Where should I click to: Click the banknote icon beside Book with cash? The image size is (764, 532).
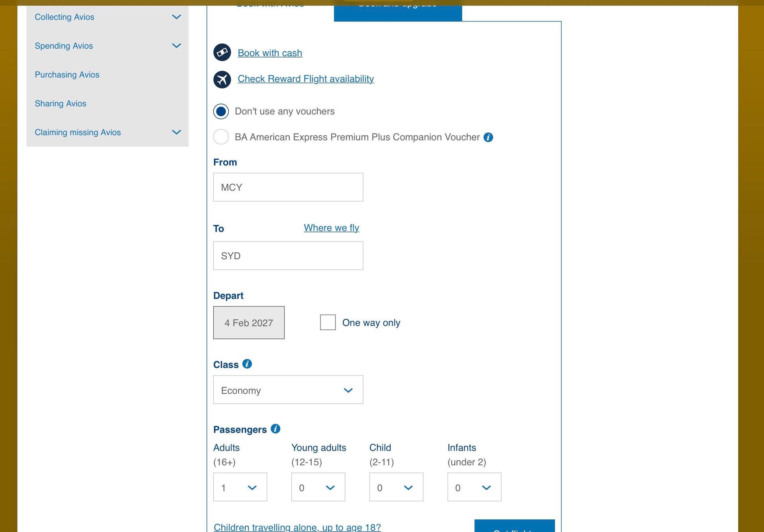[x=222, y=53]
